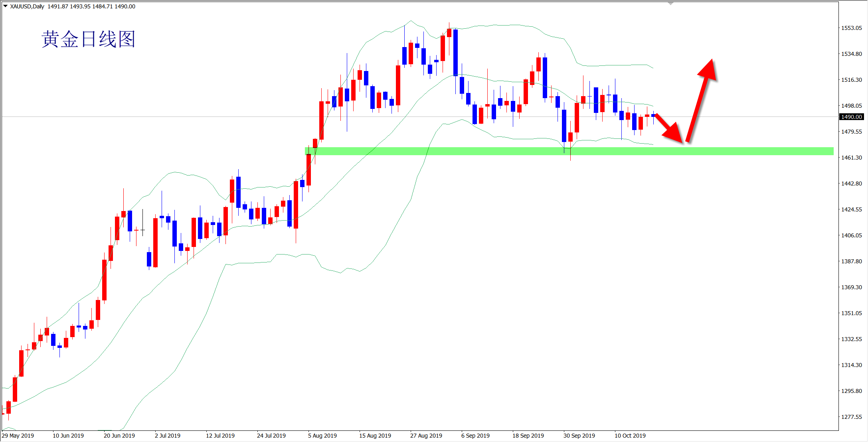Click the 27 Aug 2019 date label
The image size is (868, 442).
pyautogui.click(x=426, y=436)
